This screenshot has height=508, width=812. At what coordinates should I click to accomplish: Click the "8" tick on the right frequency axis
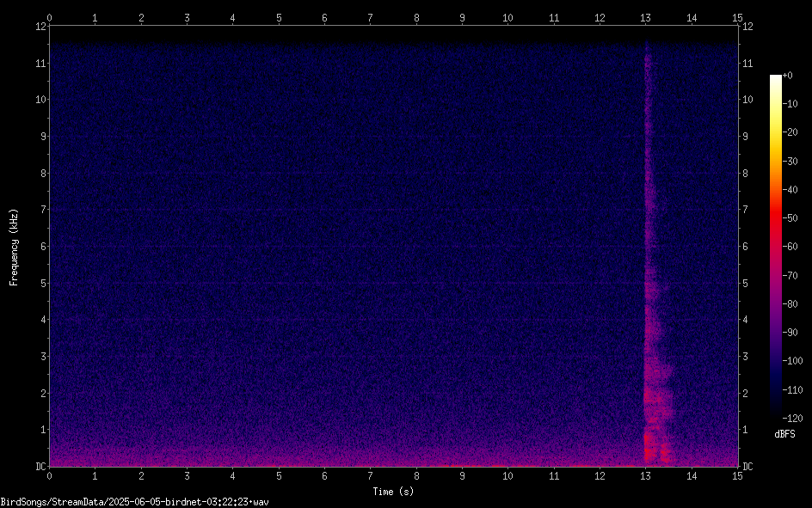pos(745,174)
